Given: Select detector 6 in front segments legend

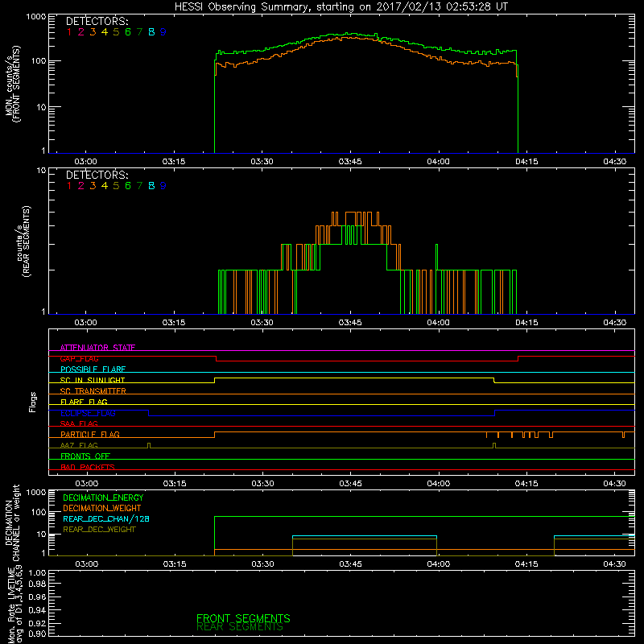Looking at the screenshot, I should pos(128,32).
